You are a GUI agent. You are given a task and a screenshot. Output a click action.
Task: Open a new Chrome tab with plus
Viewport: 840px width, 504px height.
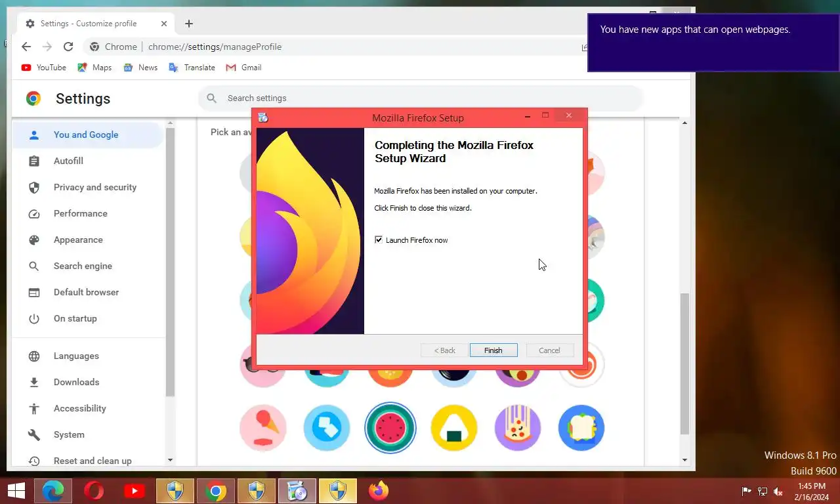pyautogui.click(x=189, y=24)
